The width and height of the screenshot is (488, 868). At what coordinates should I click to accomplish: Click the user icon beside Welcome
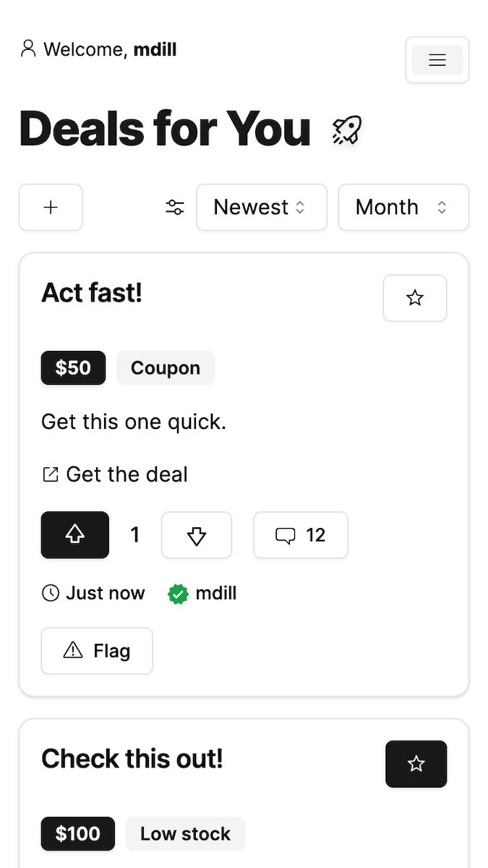(28, 48)
